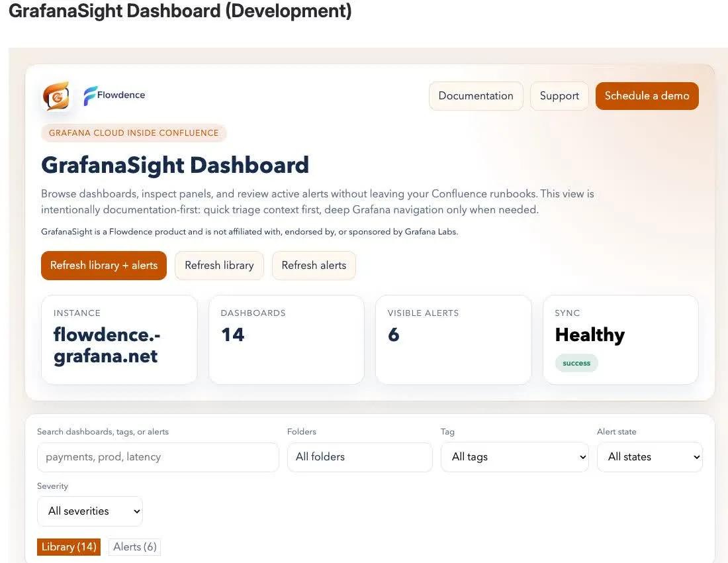The width and height of the screenshot is (728, 563).
Task: Switch to the Alerts (6) tab
Action: click(134, 546)
